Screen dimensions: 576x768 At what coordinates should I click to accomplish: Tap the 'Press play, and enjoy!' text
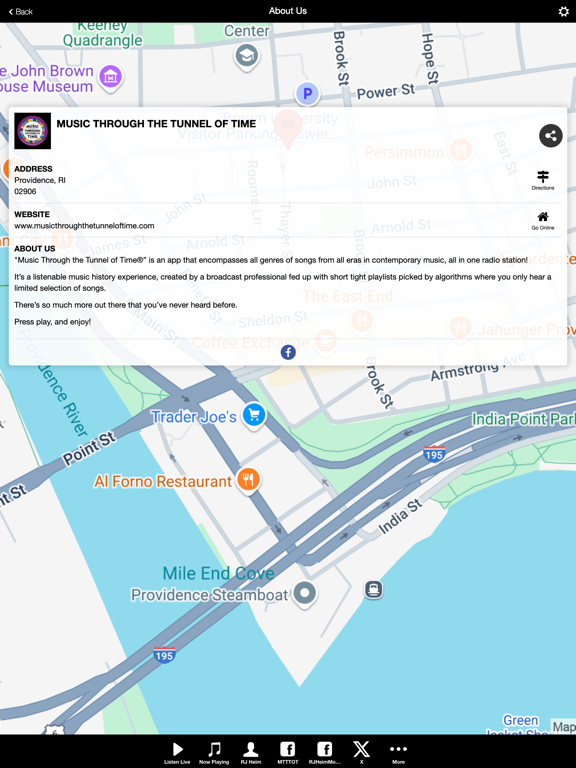[x=52, y=322]
